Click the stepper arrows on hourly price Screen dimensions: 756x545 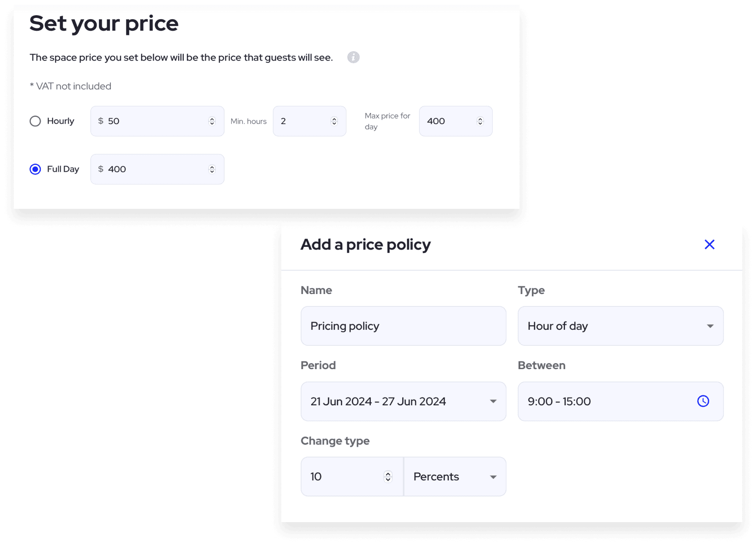click(212, 121)
